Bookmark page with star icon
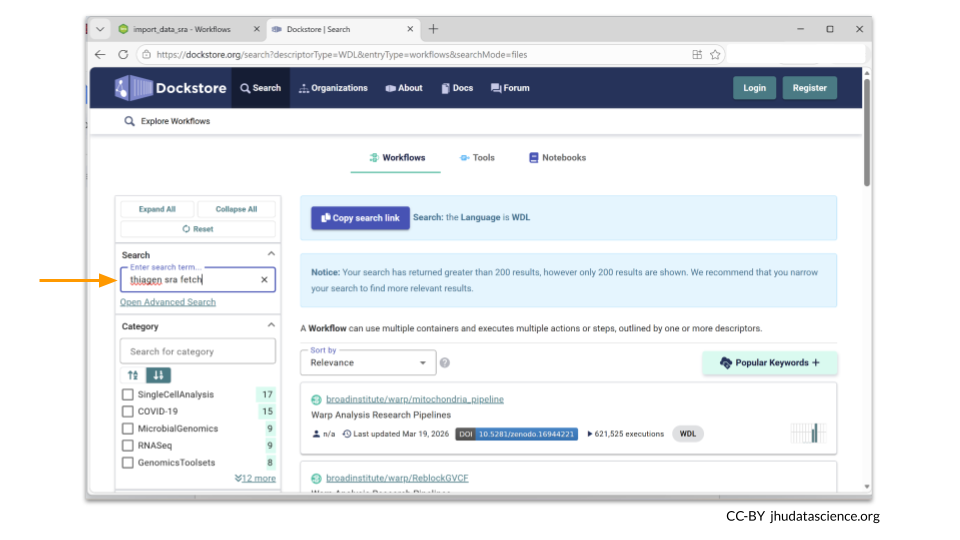 pyautogui.click(x=714, y=54)
